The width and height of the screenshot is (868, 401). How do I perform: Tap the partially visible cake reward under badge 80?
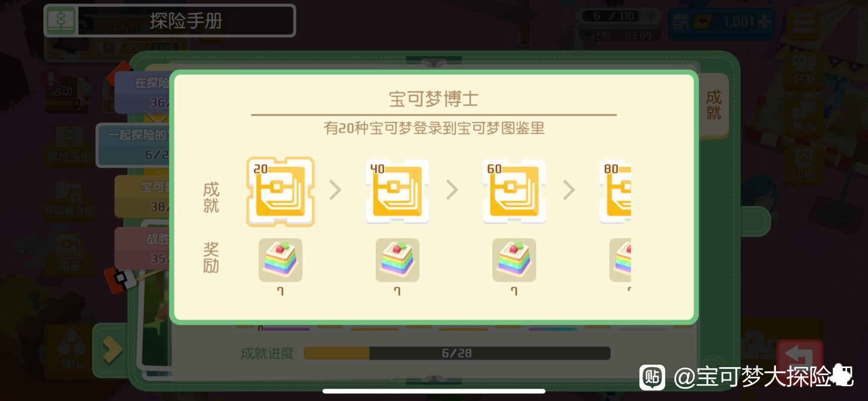tap(620, 260)
